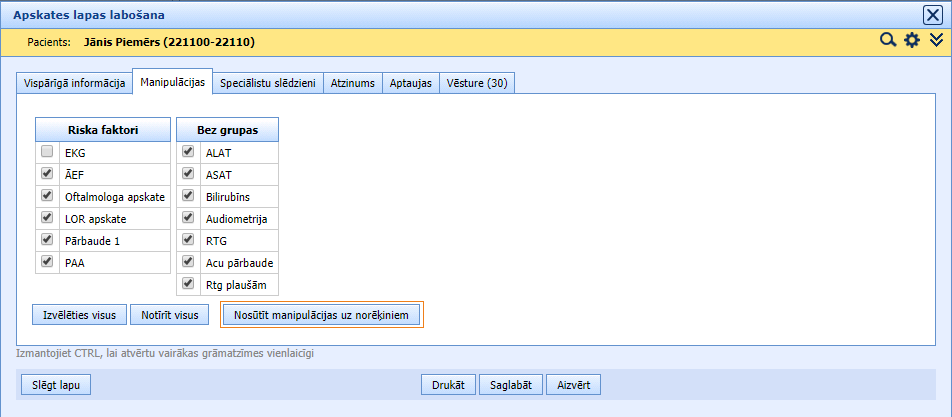Screen dimensions: 952x417
Task: Click the Notīrīt visus button
Action: (169, 314)
